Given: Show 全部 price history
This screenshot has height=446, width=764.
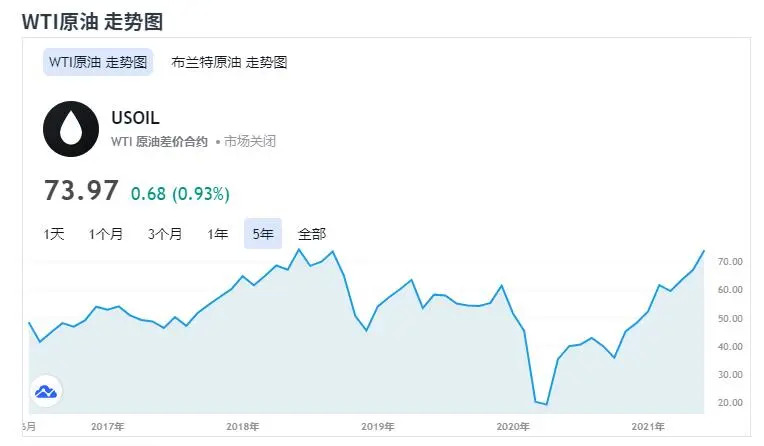Looking at the screenshot, I should [x=312, y=234].
